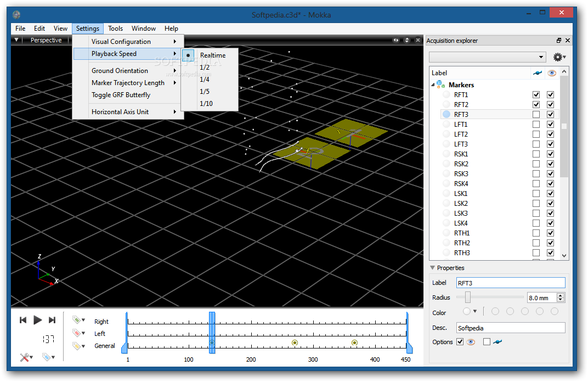Close the 3D view pane

[418, 40]
